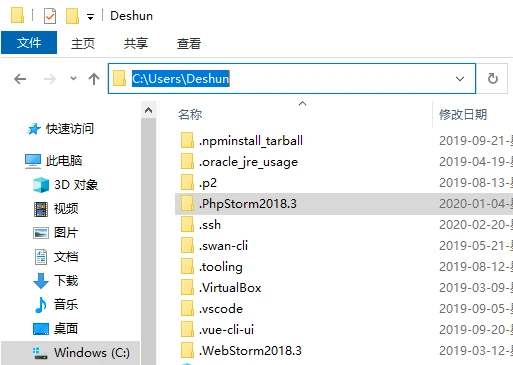513x365 pixels.
Task: Click the 视频 film icon
Action: pyautogui.click(x=41, y=209)
